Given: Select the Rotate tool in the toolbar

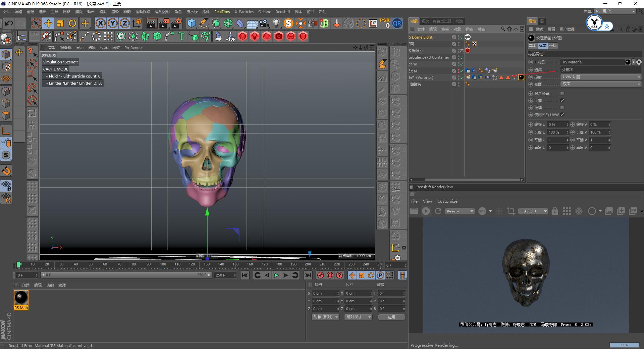Looking at the screenshot, I should click(73, 23).
